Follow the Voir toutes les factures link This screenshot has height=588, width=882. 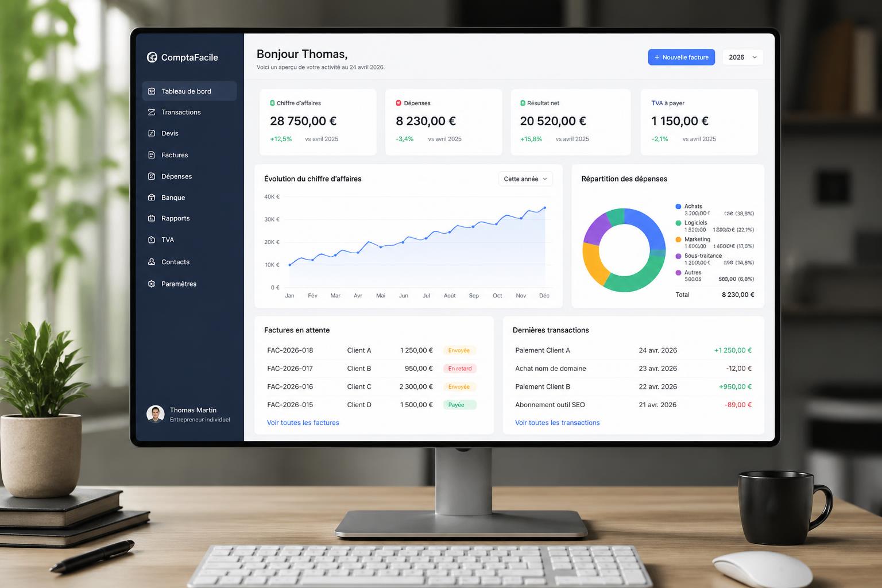[x=303, y=423]
